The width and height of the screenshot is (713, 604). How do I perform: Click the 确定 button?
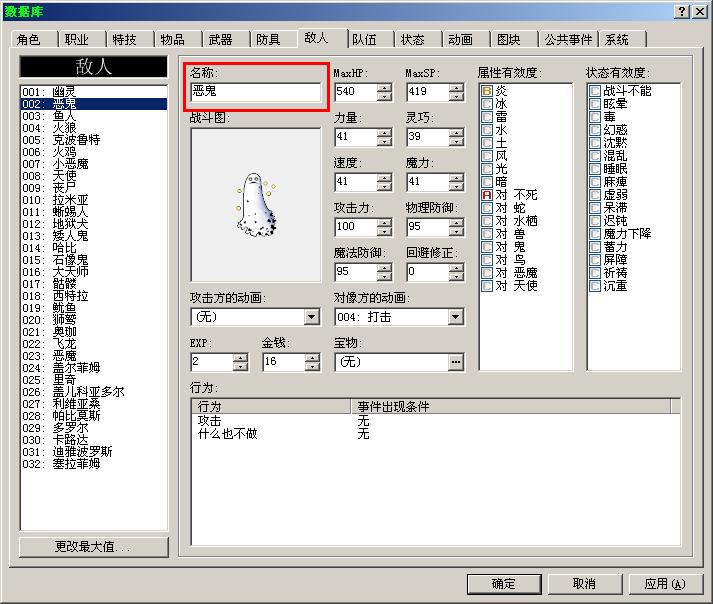pyautogui.click(x=504, y=584)
